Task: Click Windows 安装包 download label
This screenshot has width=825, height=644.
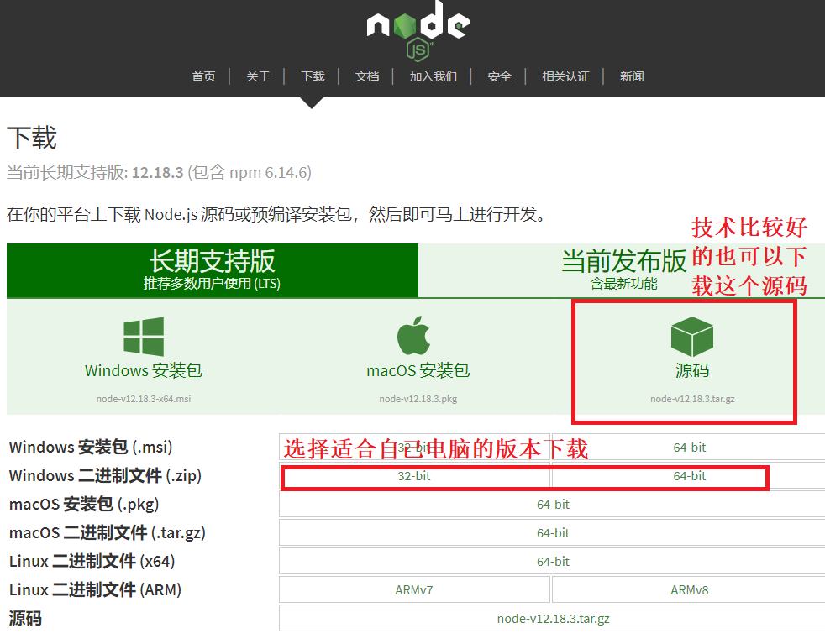Action: 144,370
